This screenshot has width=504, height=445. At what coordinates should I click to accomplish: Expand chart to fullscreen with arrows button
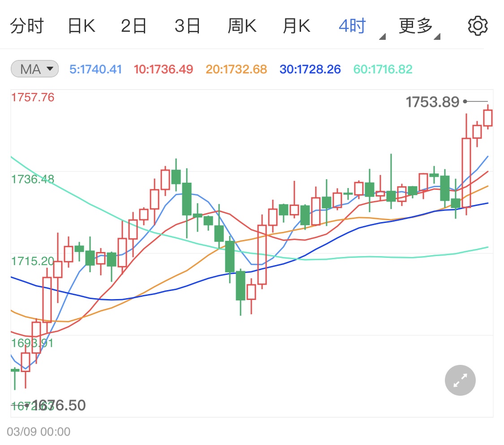pyautogui.click(x=460, y=380)
